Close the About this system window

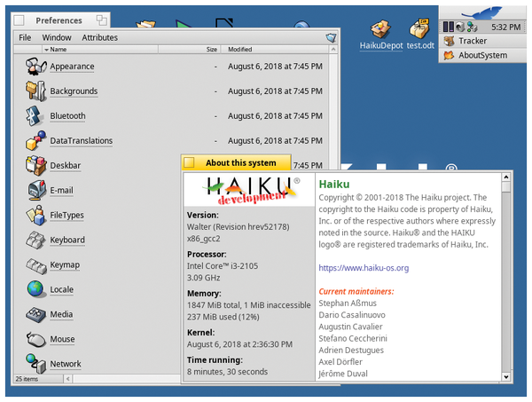tap(189, 162)
